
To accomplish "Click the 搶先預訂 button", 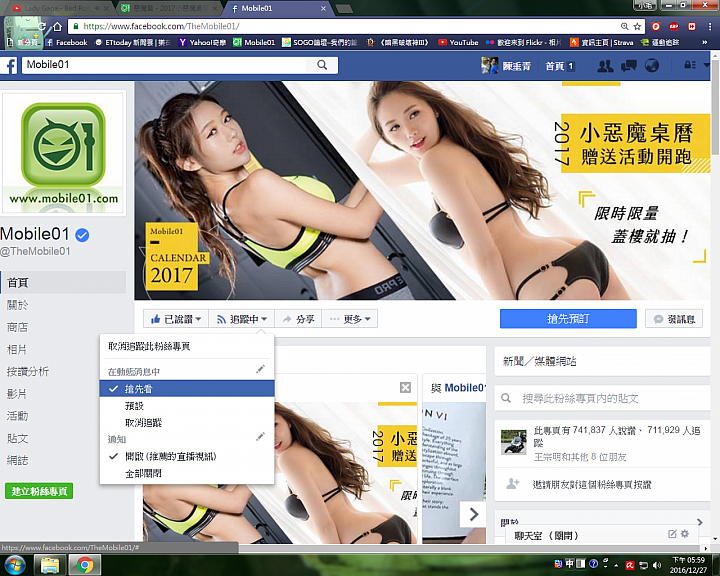I will pos(568,319).
